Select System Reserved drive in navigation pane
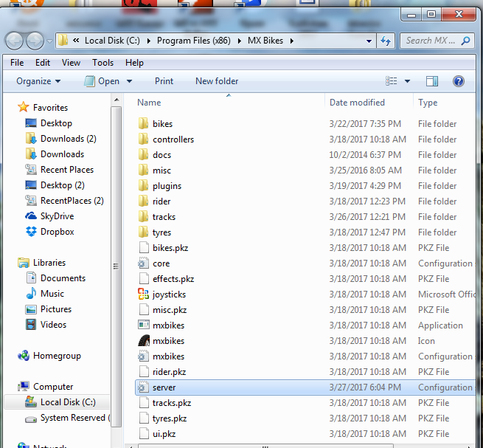The height and width of the screenshot is (448, 483). click(75, 418)
